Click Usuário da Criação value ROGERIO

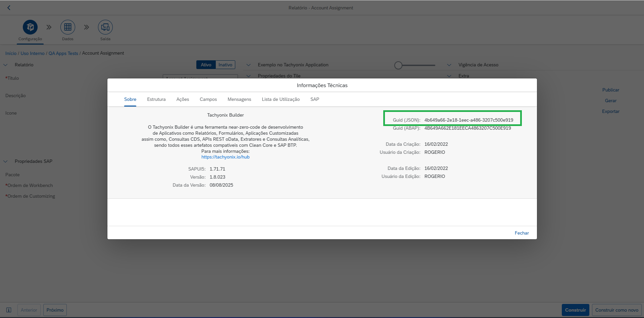[x=435, y=152]
